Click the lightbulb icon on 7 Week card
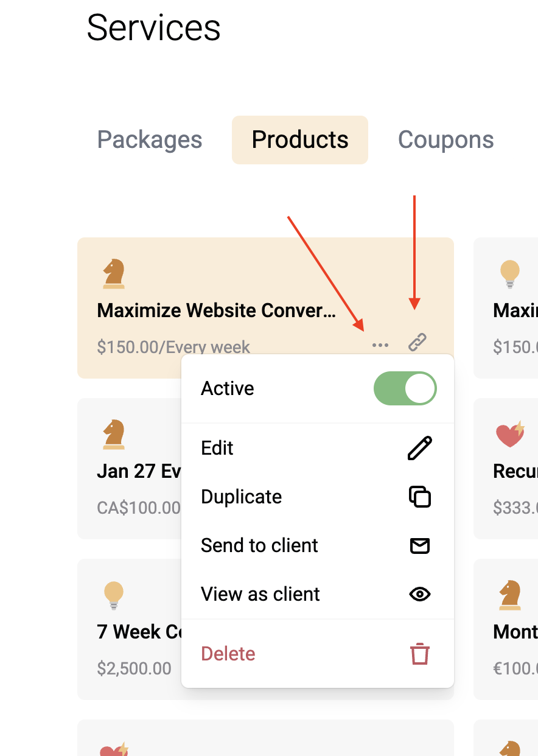Screen dimensions: 538x756 pos(114,595)
